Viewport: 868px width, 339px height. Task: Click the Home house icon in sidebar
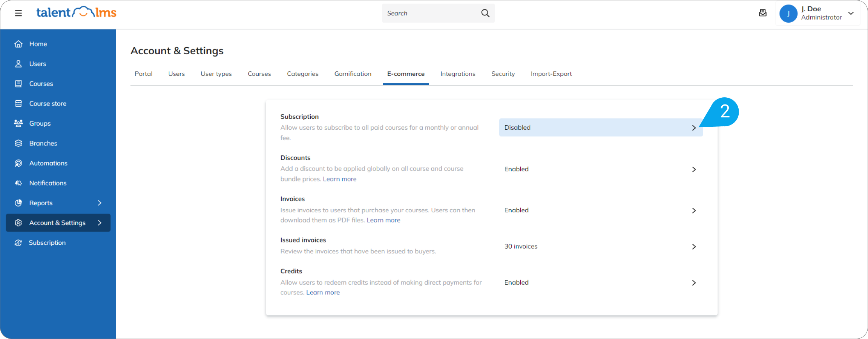point(18,44)
